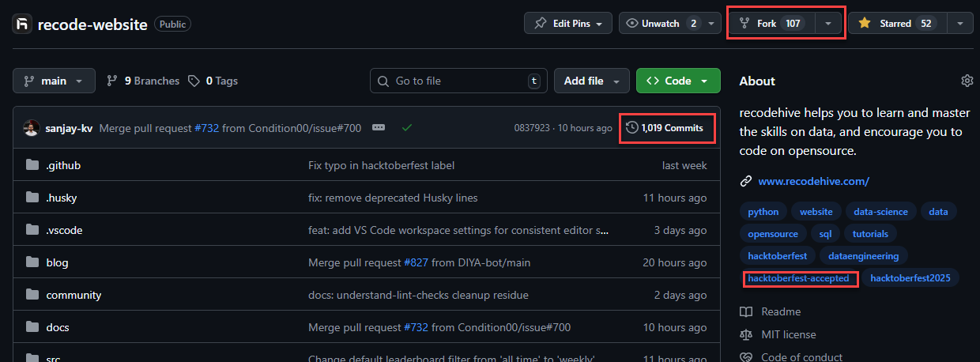Click the folder icon beside docs

point(32,327)
